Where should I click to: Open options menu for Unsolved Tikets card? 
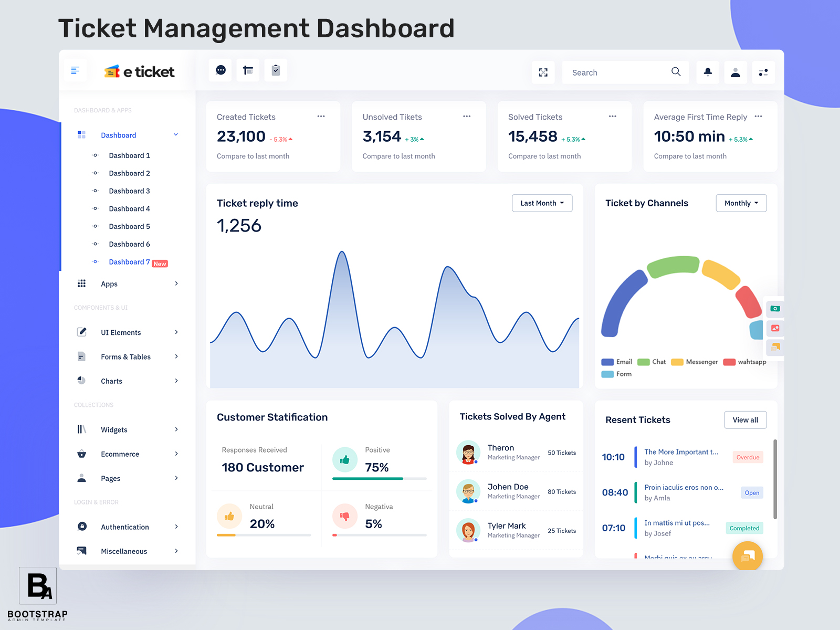tap(467, 117)
